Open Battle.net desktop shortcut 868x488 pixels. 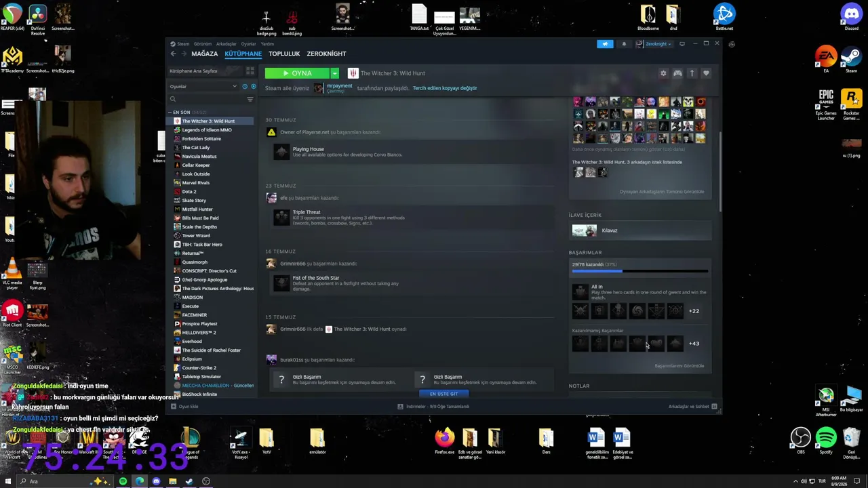(x=724, y=17)
